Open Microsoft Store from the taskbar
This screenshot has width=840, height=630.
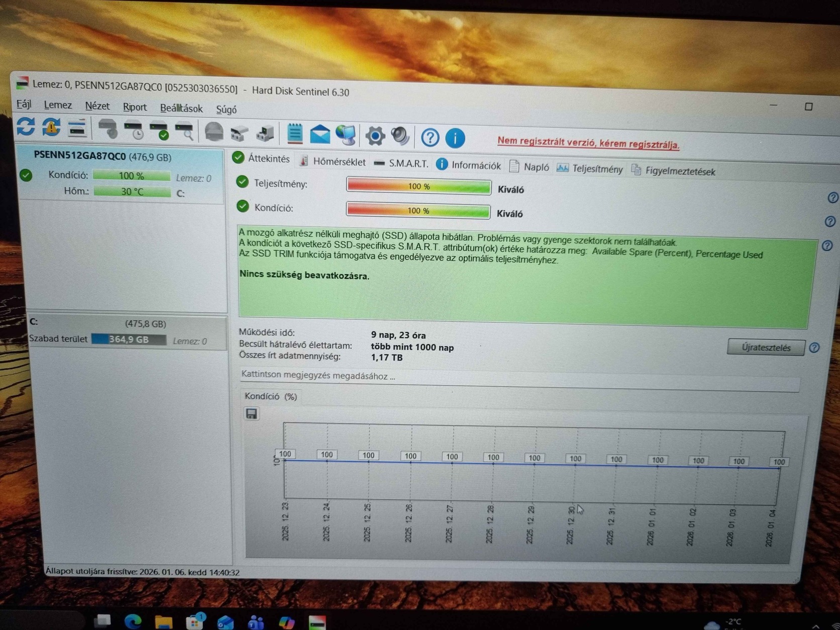point(194,622)
